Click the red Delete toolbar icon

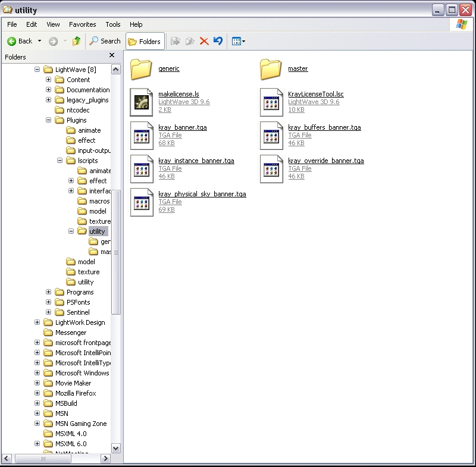coord(204,41)
